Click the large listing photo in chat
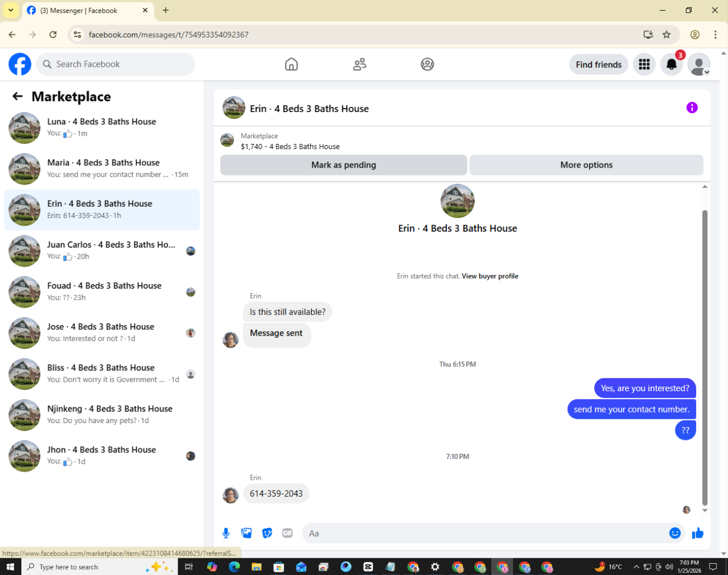 click(458, 201)
